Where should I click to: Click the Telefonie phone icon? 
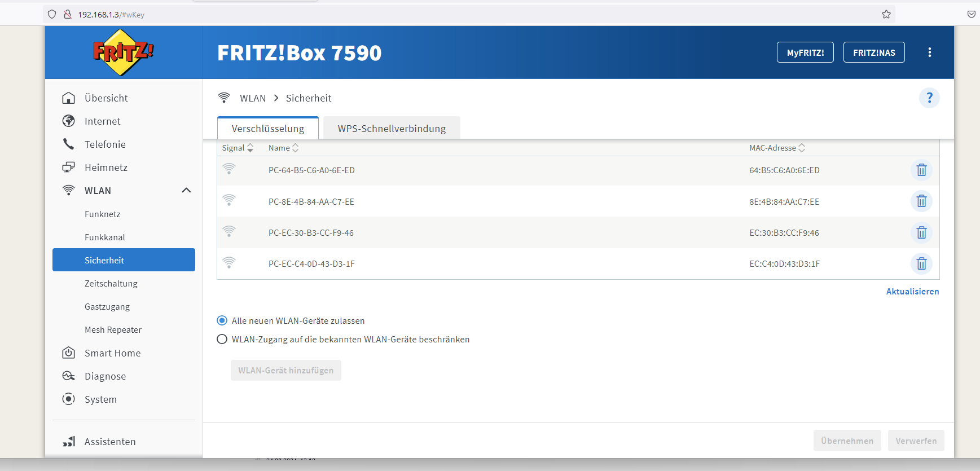tap(68, 144)
